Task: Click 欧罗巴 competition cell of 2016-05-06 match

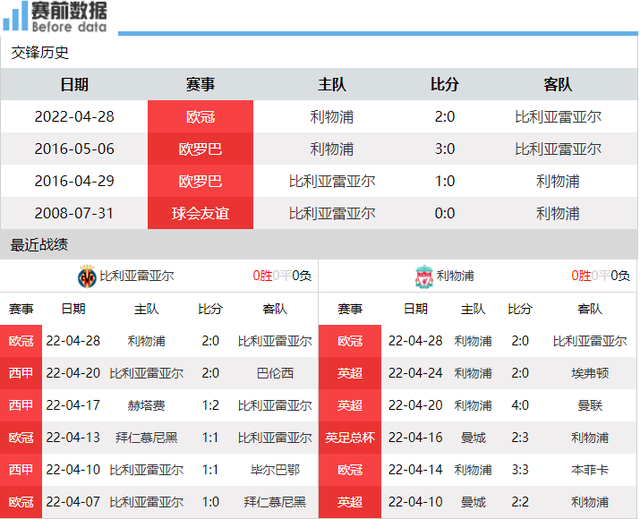Action: pos(200,149)
